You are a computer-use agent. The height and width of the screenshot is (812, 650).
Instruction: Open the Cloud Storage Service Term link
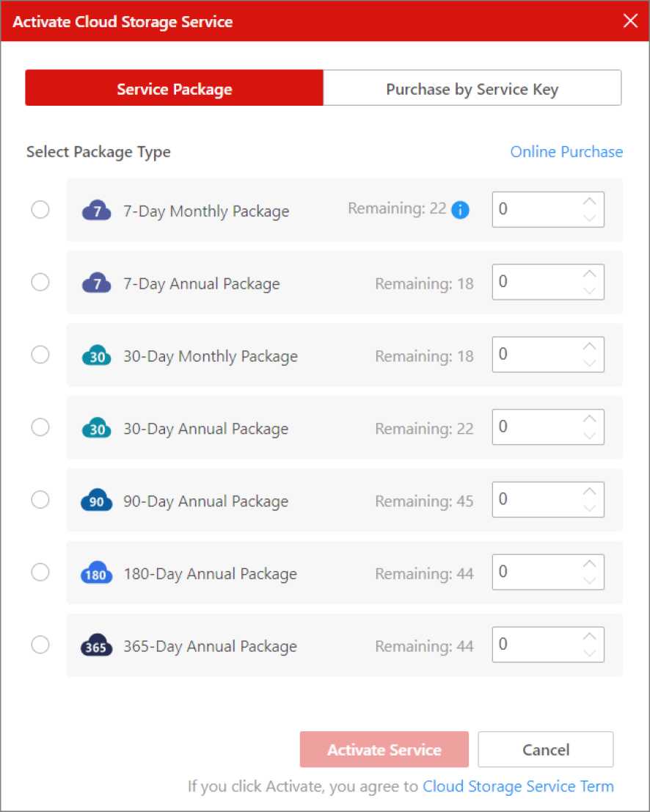tap(518, 786)
